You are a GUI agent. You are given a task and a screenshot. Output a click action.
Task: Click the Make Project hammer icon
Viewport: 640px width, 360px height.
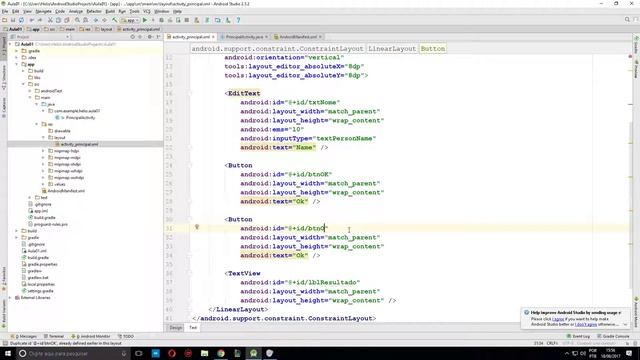[115, 20]
